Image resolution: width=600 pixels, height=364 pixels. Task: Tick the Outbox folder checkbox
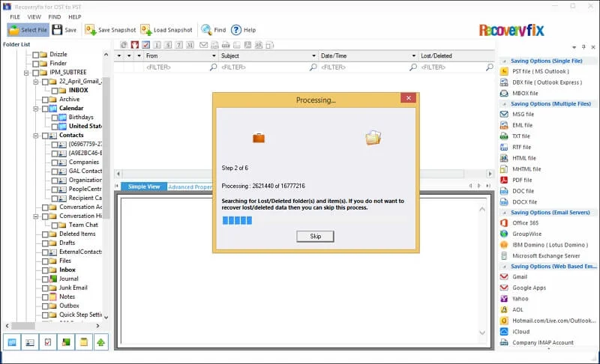click(x=45, y=306)
